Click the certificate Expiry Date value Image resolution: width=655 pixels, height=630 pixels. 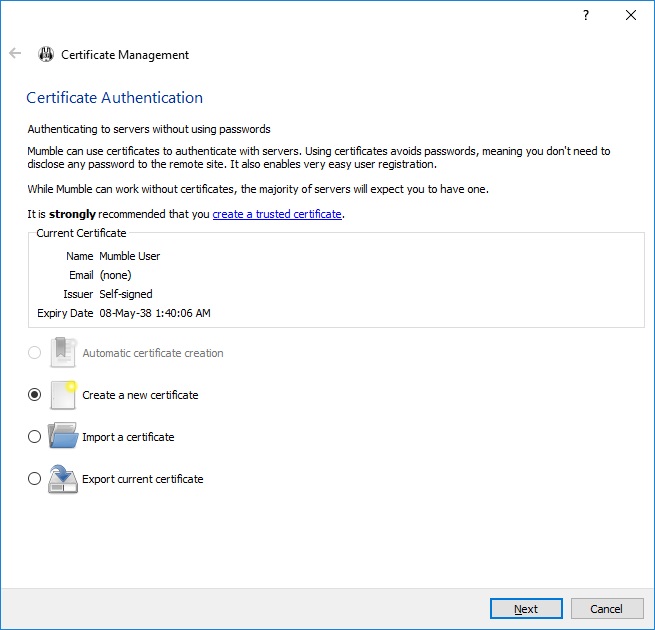[x=155, y=313]
